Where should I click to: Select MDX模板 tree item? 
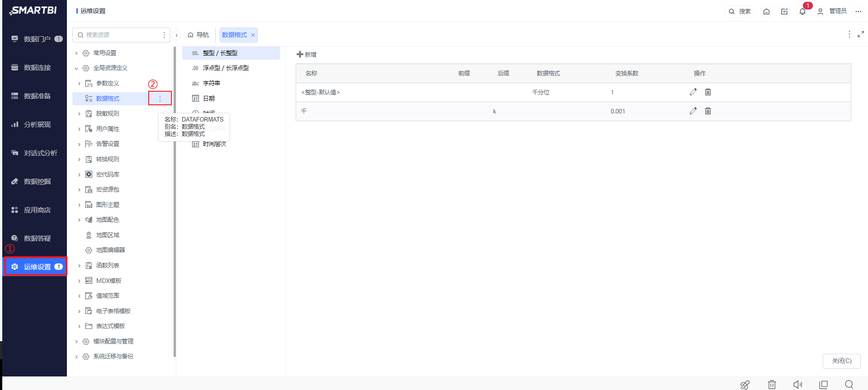pos(108,281)
